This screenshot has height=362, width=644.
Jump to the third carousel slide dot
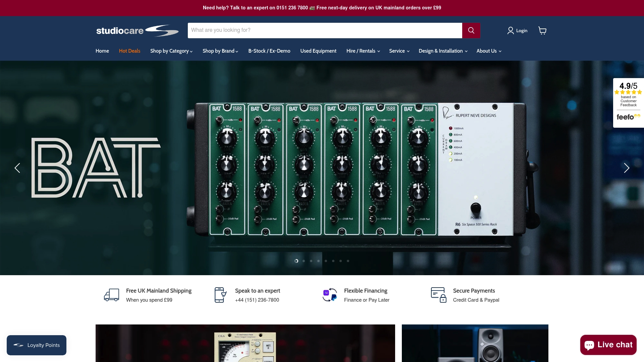coord(311,261)
